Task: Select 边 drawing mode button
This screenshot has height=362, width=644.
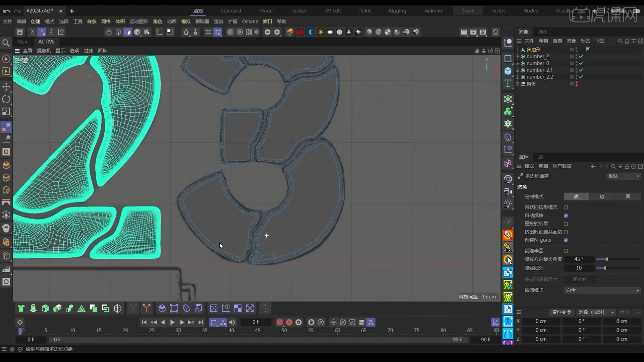Action: pyautogui.click(x=602, y=197)
